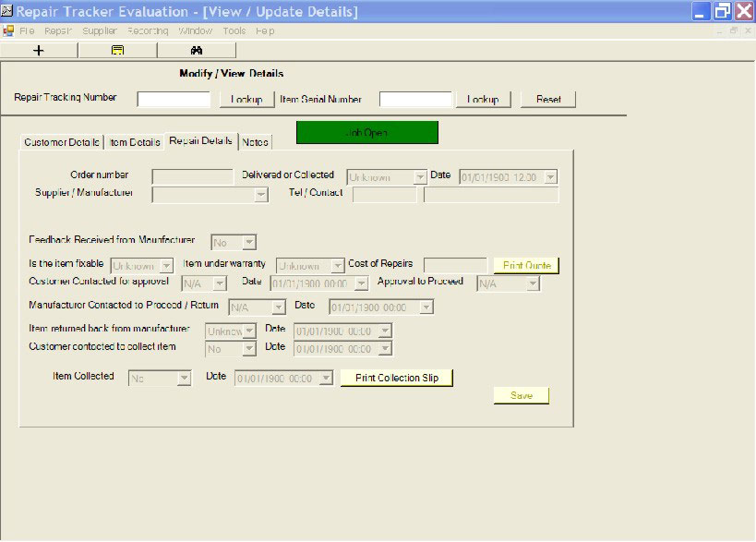Click Lookup next to Repair Tracking Number

(246, 100)
